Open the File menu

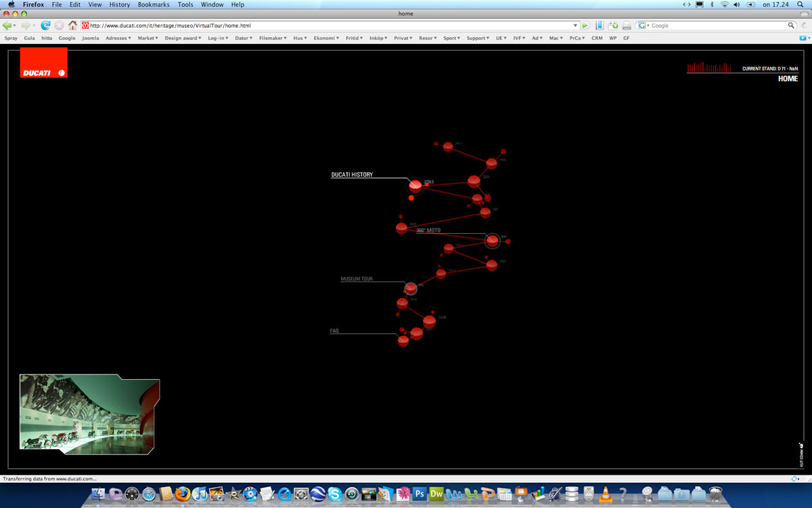click(57, 5)
